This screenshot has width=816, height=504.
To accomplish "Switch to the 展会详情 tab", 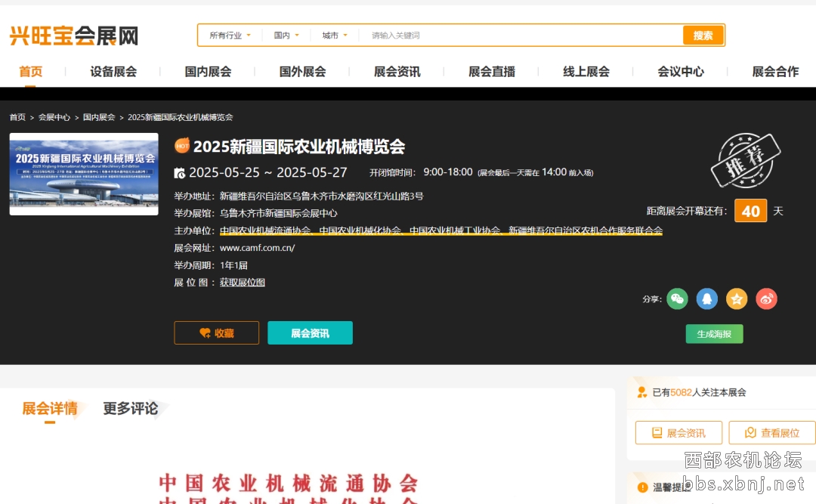I will click(50, 408).
